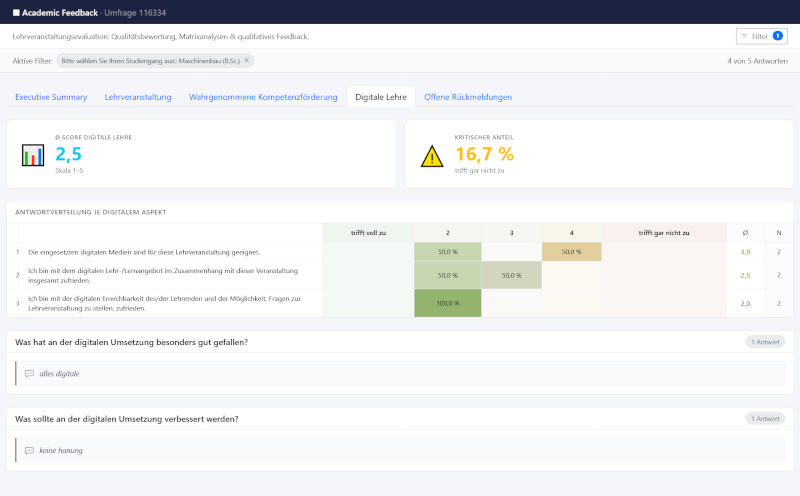Click row 'digitalen Lehr-/Lernangebot' statement text

(x=163, y=276)
